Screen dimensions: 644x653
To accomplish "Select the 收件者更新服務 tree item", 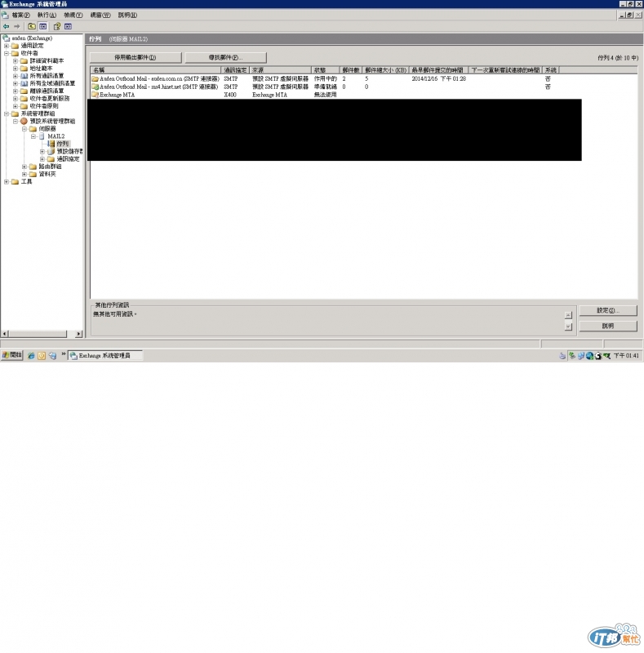I will pyautogui.click(x=50, y=99).
